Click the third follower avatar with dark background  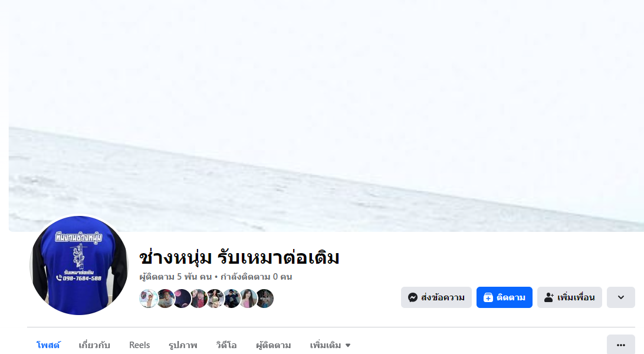182,299
